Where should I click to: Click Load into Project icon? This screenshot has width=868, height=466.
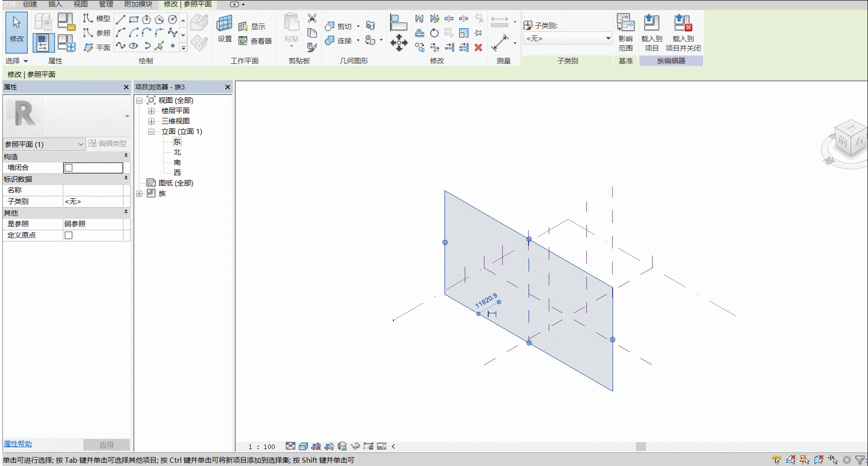(x=652, y=32)
